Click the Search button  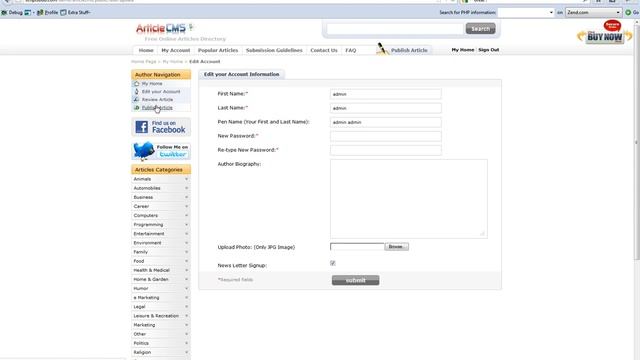tap(480, 29)
